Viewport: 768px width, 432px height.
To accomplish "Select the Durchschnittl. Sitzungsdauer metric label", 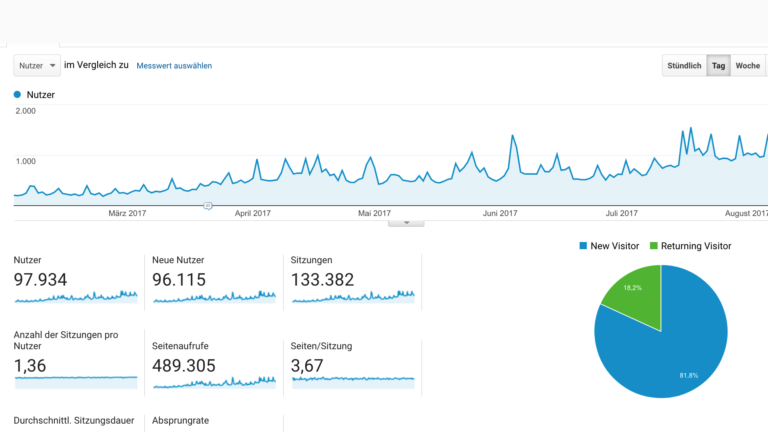I will coord(75,421).
